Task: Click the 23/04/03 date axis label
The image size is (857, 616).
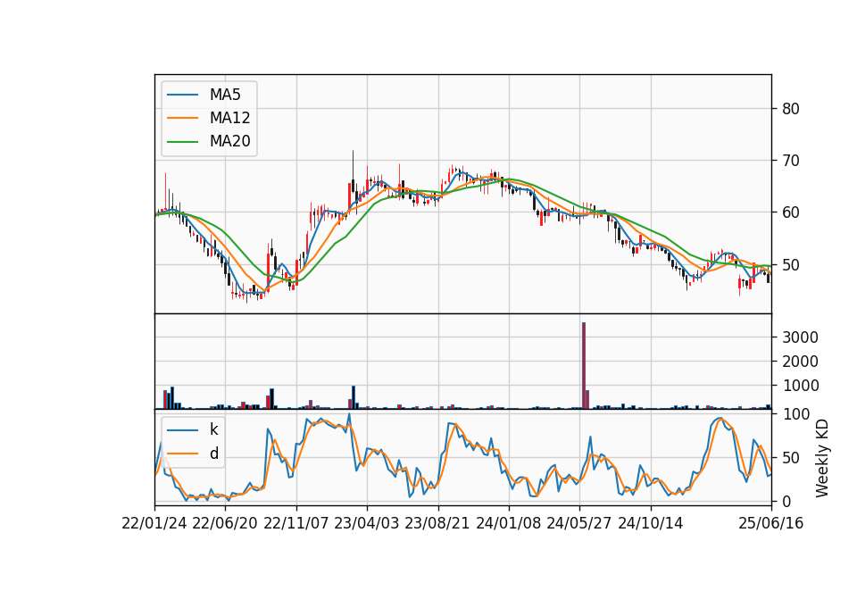Action: 367,524
